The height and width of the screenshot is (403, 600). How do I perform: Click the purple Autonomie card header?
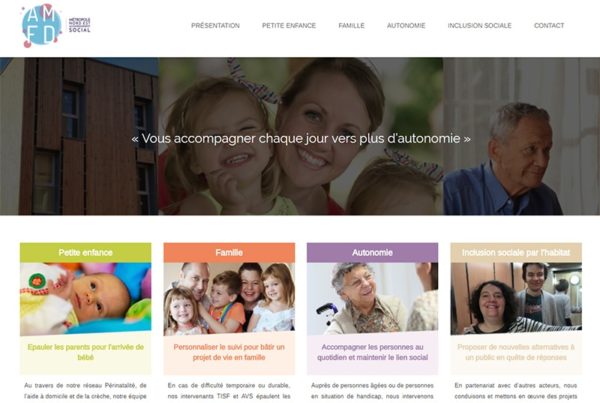click(372, 253)
